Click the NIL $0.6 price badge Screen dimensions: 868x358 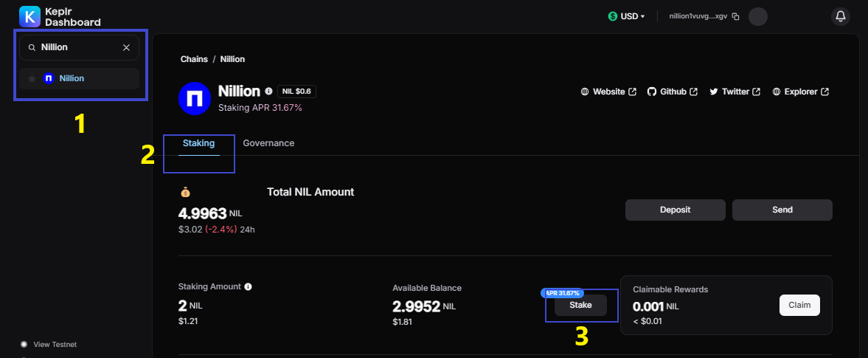(296, 92)
